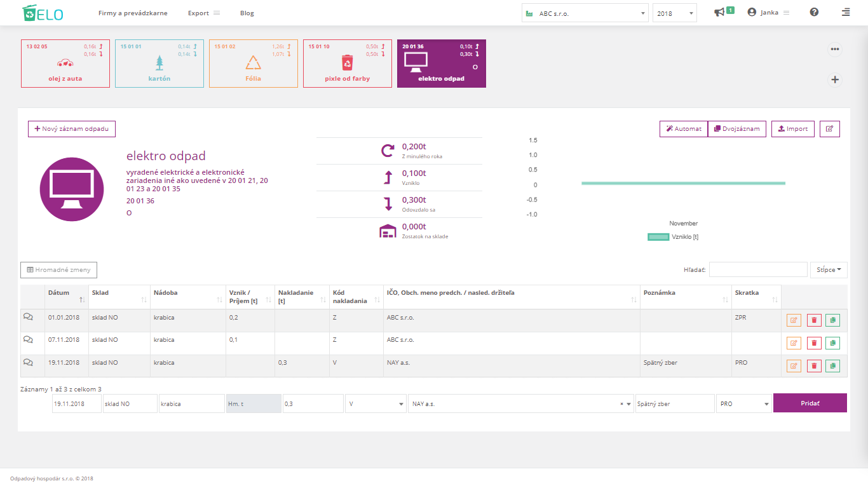Open the hamburger menu at top right
868x488 pixels.
coord(845,12)
